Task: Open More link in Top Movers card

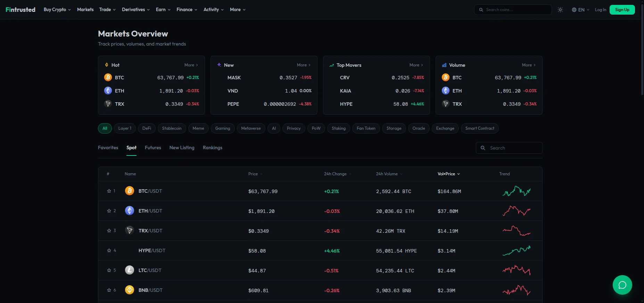Action: click(416, 65)
